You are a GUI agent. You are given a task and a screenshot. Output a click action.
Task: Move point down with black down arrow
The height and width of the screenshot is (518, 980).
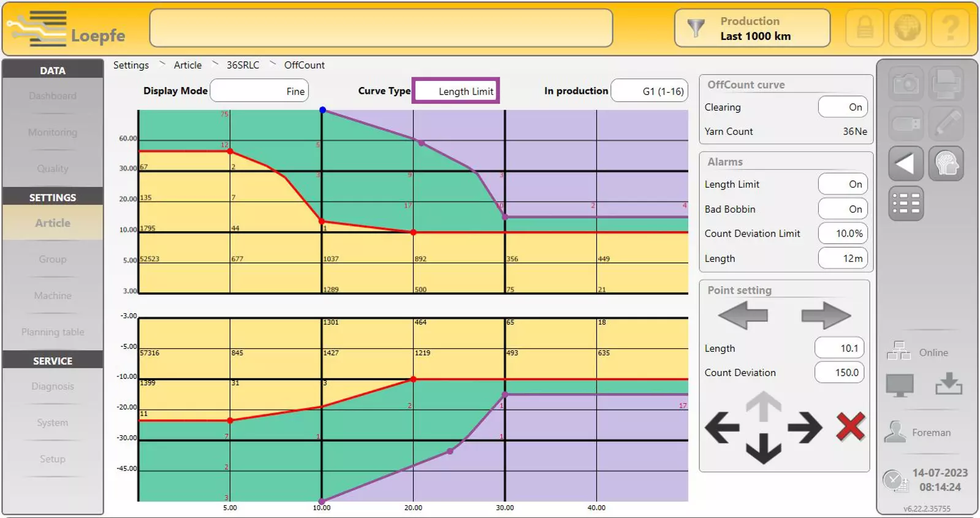click(x=763, y=449)
